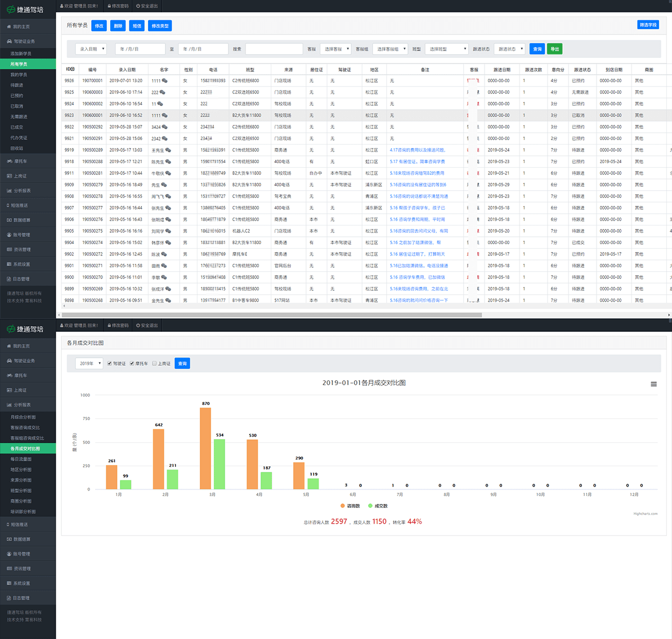Click the WeChat icon beside 陈先生
Screen dimensions: 672x639
click(x=168, y=162)
